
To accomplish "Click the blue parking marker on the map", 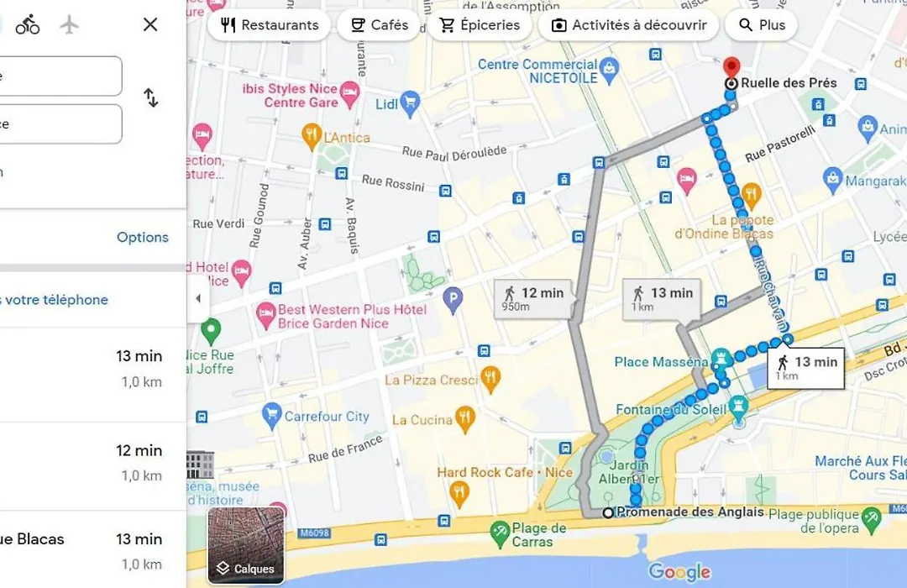I will point(453,301).
